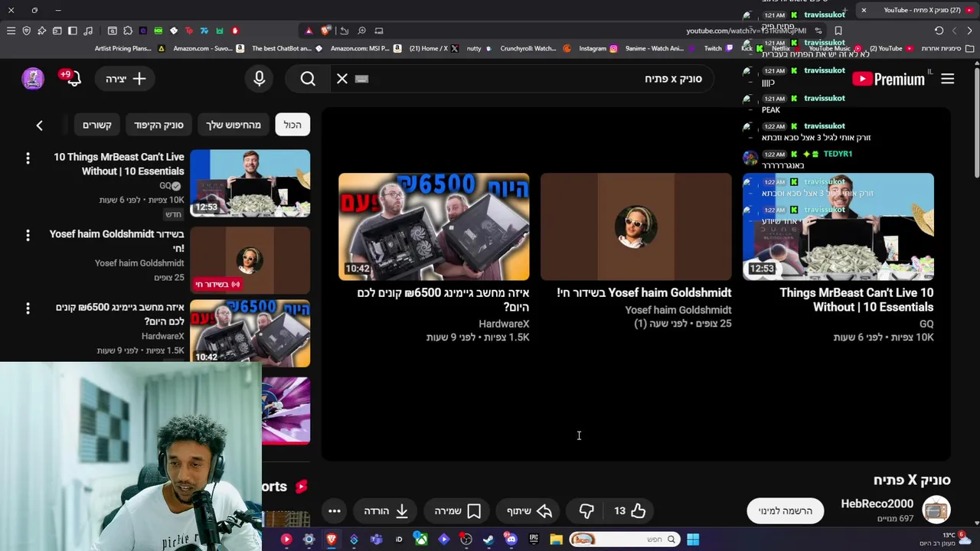Image resolution: width=980 pixels, height=551 pixels.
Task: Open the media control music note icon
Action: point(88,31)
